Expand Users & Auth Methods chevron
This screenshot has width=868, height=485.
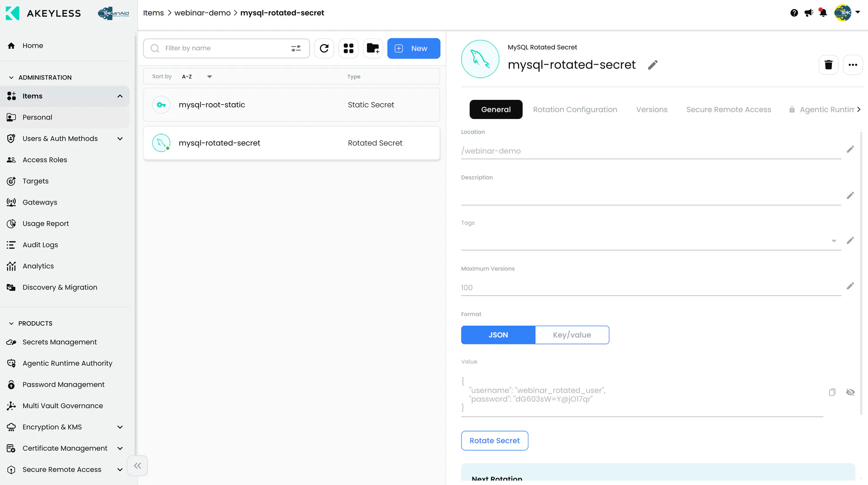(120, 139)
